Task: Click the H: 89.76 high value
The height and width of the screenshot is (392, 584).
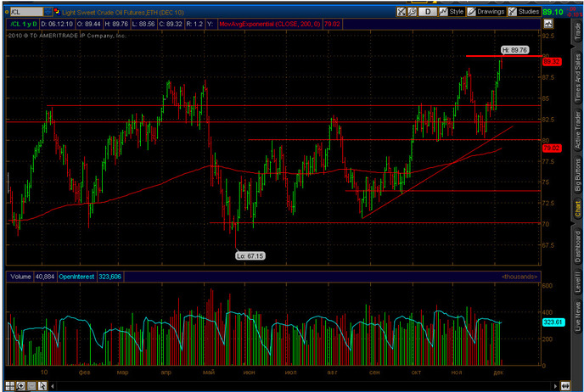Action: coord(116,25)
